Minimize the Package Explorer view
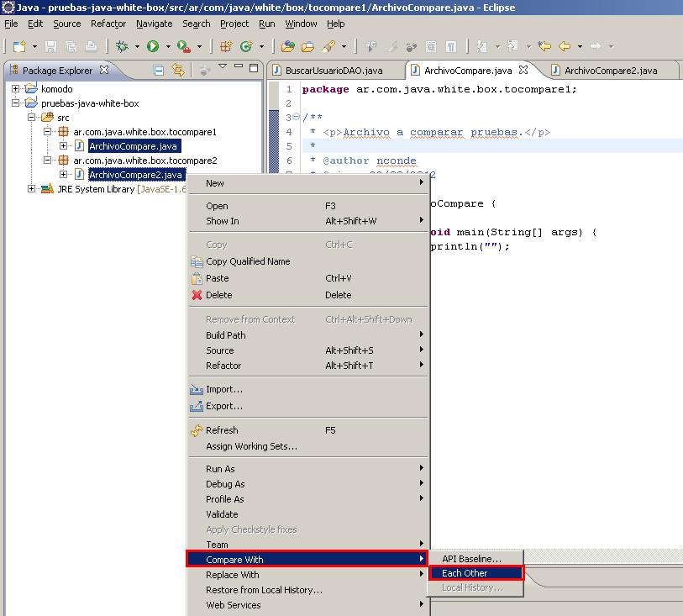This screenshot has width=683, height=616. coord(239,66)
